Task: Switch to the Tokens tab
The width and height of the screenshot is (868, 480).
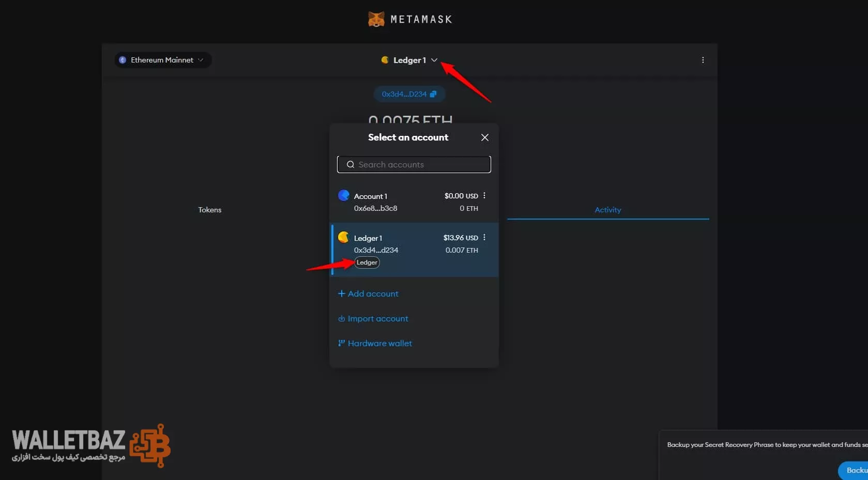Action: click(209, 210)
